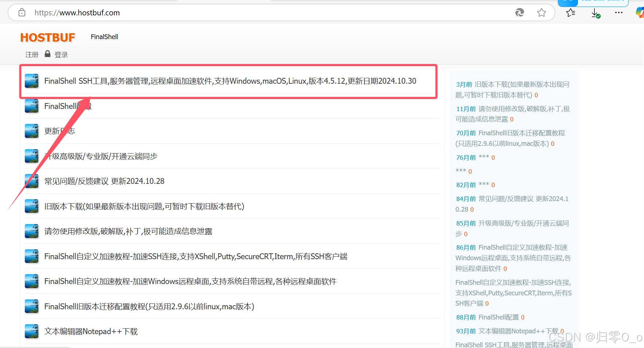Screen dimensions: 644x348
Task: Open the 登录 login link
Action: pos(61,54)
